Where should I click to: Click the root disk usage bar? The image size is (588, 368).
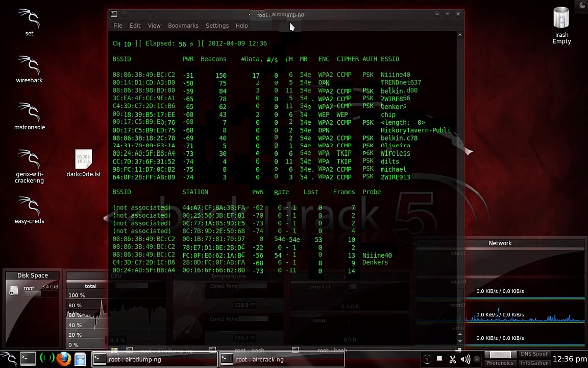point(40,294)
